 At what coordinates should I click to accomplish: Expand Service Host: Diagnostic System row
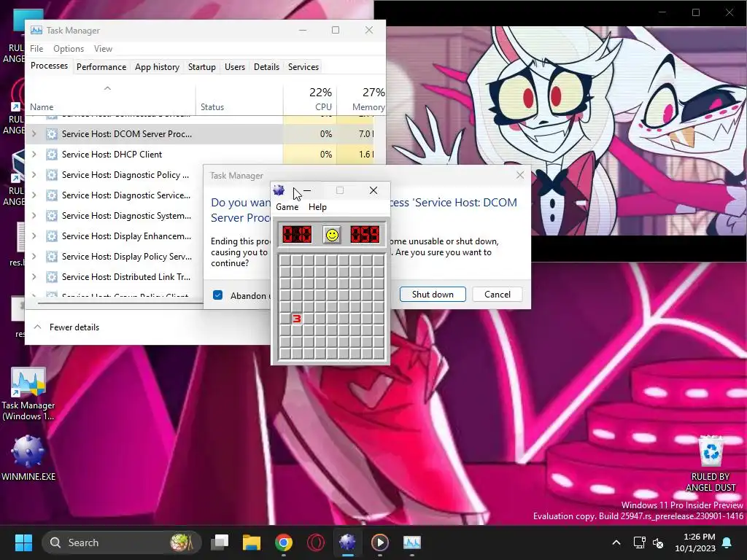point(34,216)
